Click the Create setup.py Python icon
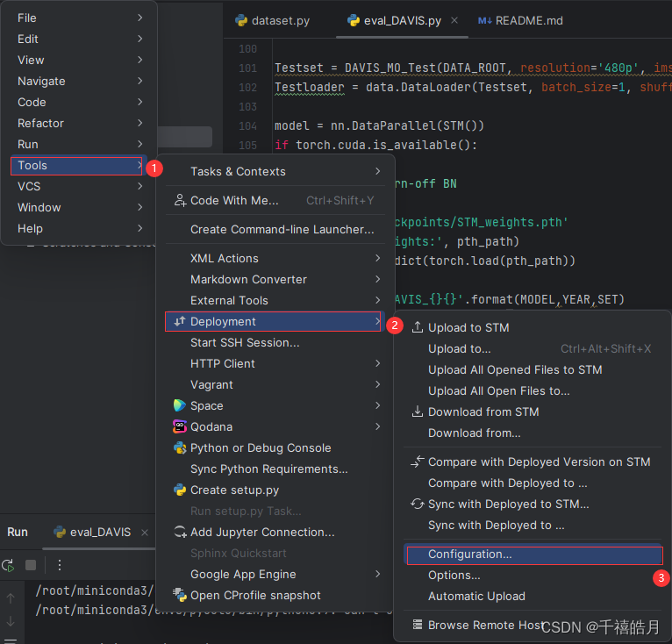The image size is (672, 644). click(x=180, y=490)
